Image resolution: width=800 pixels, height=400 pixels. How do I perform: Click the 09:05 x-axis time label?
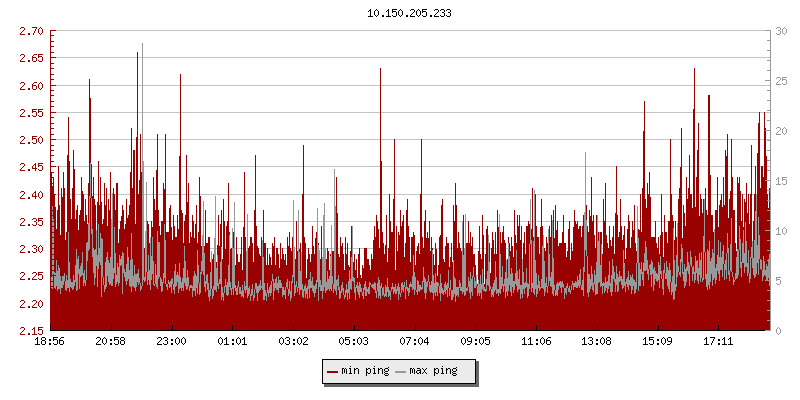(x=475, y=342)
